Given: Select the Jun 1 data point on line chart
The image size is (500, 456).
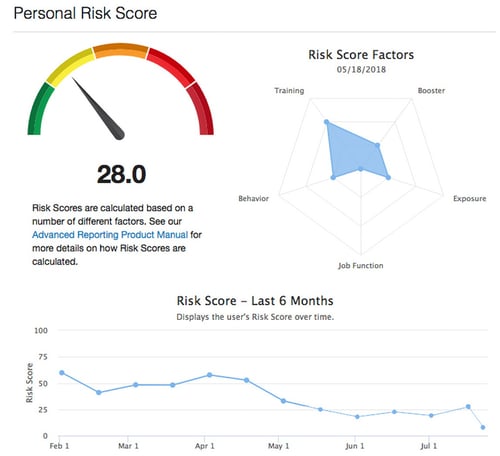Looking at the screenshot, I should click(x=357, y=417).
